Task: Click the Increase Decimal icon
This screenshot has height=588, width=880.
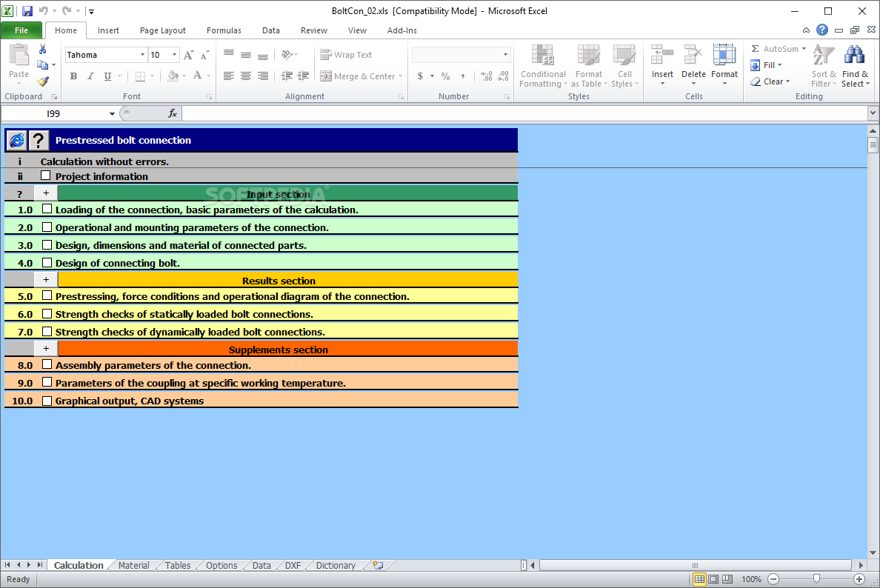Action: pos(487,76)
